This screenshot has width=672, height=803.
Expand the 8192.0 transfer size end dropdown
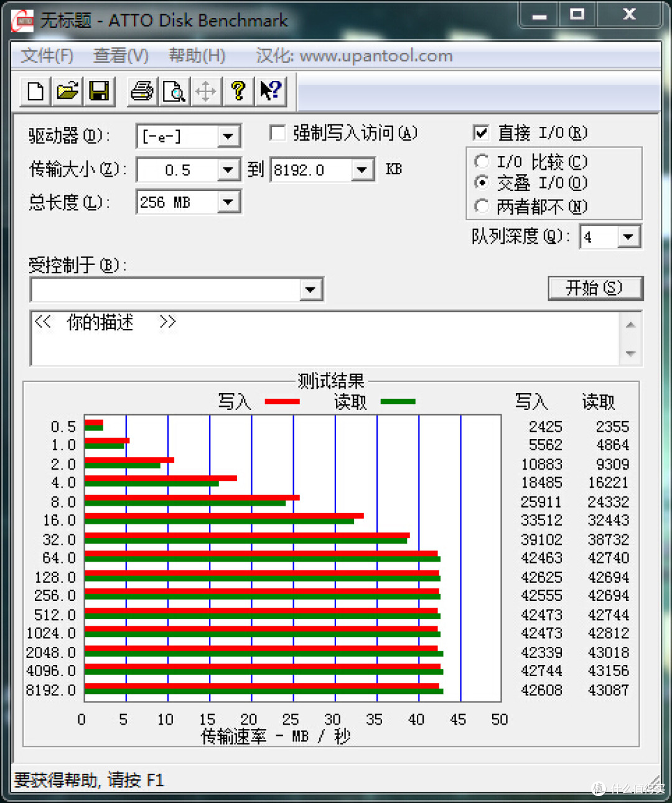[362, 170]
